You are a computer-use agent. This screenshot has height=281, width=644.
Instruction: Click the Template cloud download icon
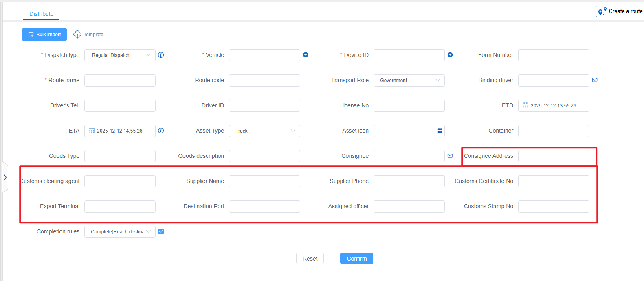[x=77, y=35]
